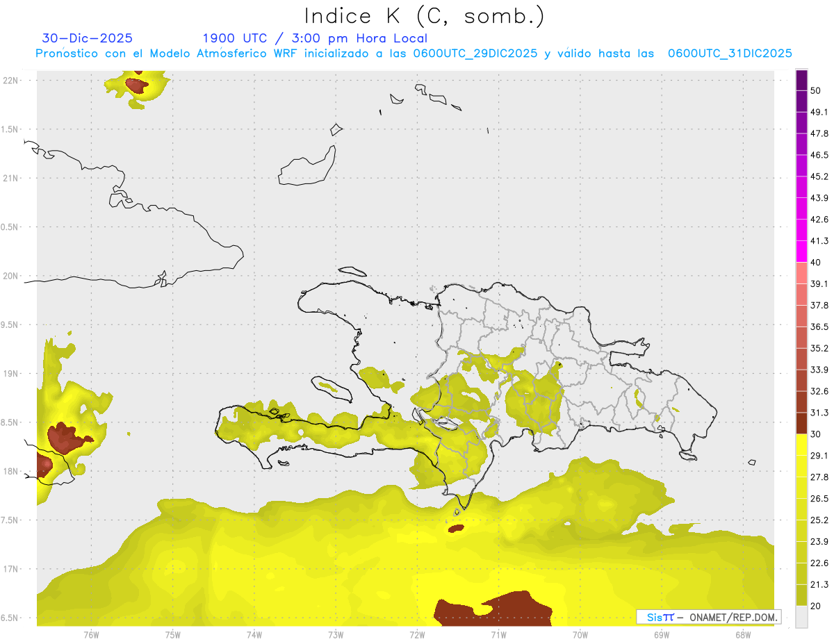The image size is (834, 644).
Task: Click legend value "37.8"
Action: click(x=819, y=305)
